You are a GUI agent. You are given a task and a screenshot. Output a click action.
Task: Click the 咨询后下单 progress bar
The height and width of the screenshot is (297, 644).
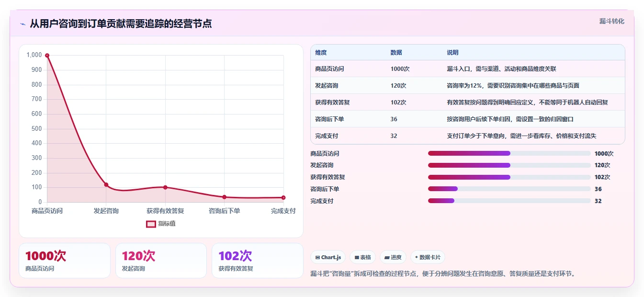pyautogui.click(x=509, y=189)
